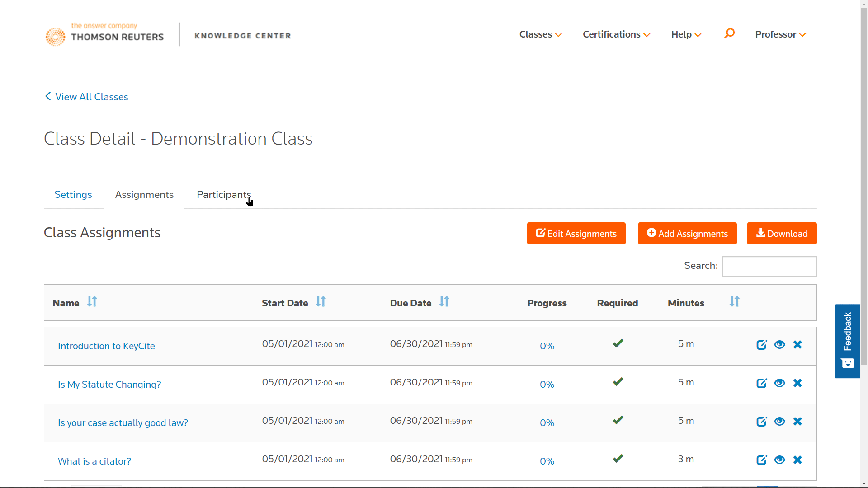
Task: Sort table by Start Date arrows
Action: pyautogui.click(x=321, y=302)
